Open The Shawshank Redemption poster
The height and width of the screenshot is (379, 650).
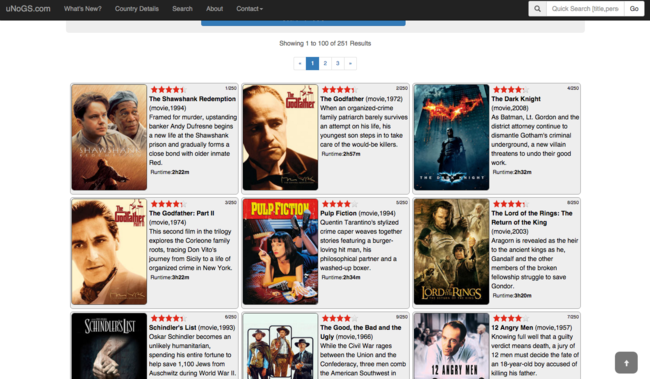point(109,137)
